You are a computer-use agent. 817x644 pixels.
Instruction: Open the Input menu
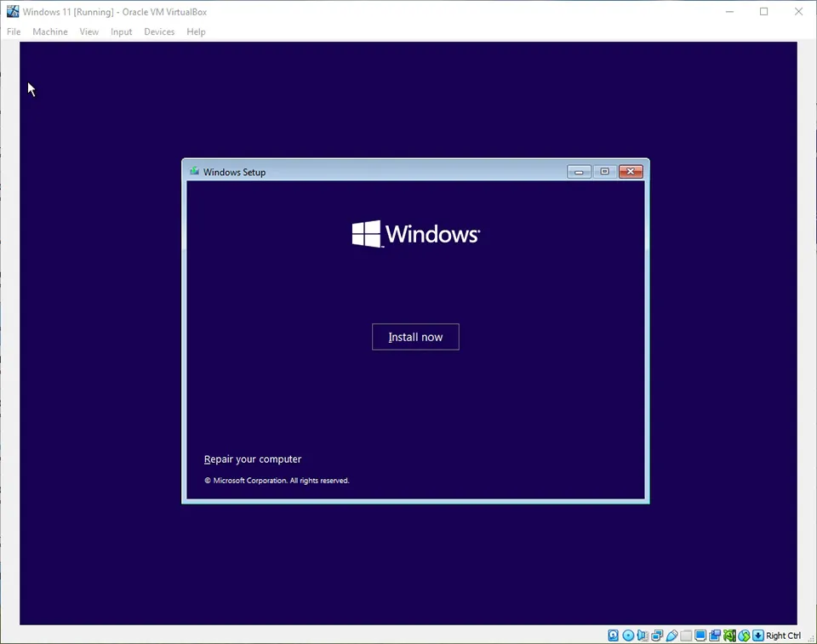(122, 31)
